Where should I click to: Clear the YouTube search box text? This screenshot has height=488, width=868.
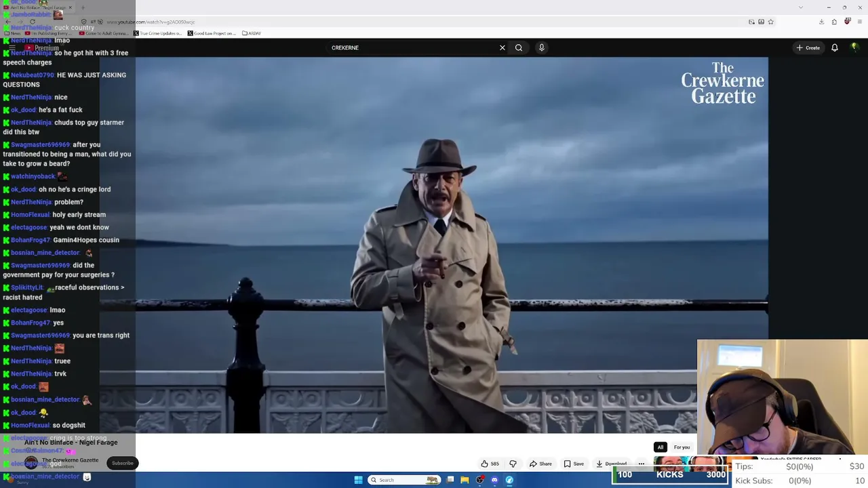(x=502, y=47)
